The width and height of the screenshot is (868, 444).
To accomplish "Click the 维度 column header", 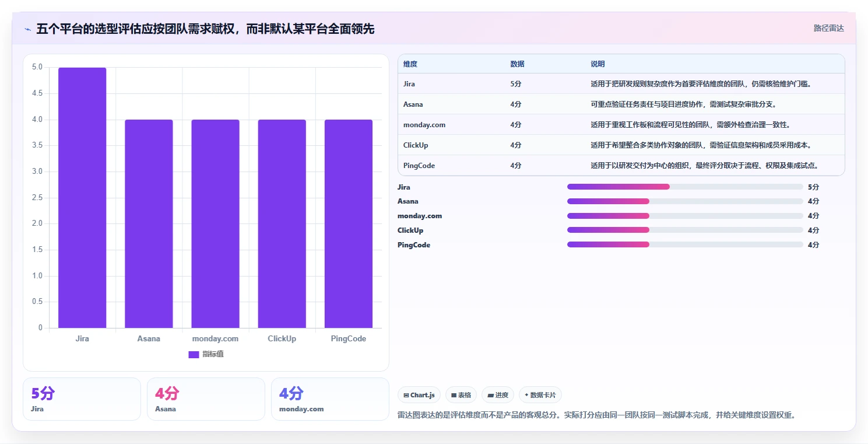I will 410,64.
